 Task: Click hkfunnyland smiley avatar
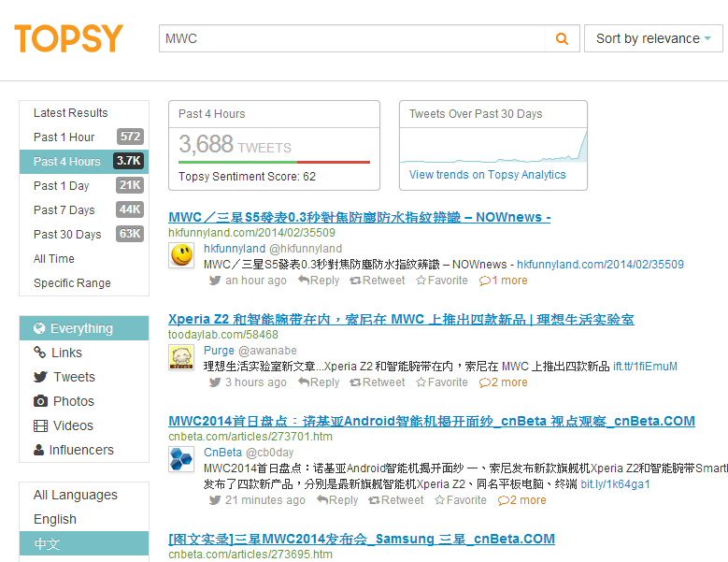pyautogui.click(x=181, y=255)
